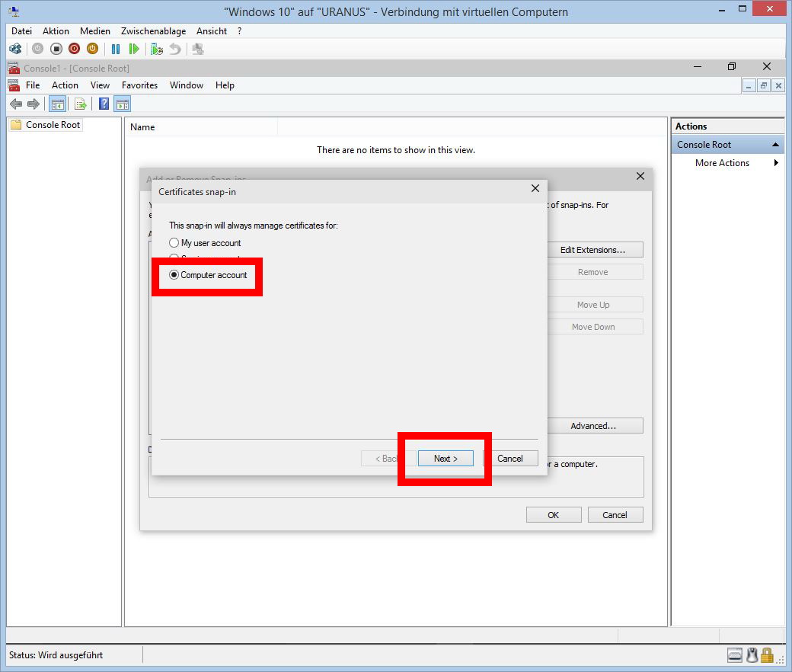
Task: Click the black Turn Off stop icon
Action: [56, 49]
